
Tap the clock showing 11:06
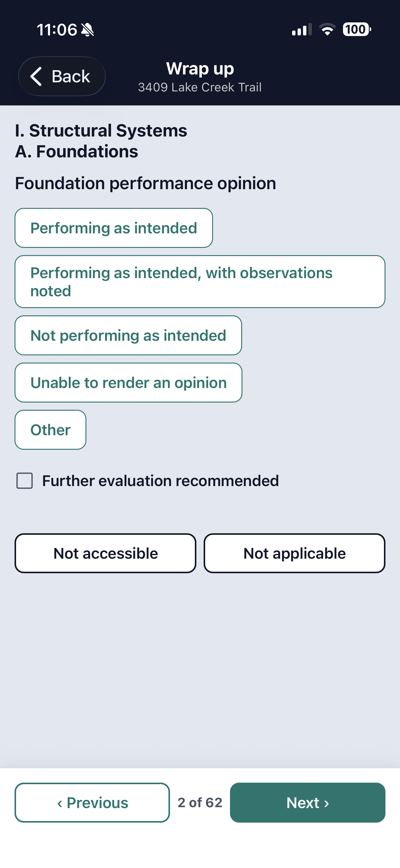[x=57, y=30]
